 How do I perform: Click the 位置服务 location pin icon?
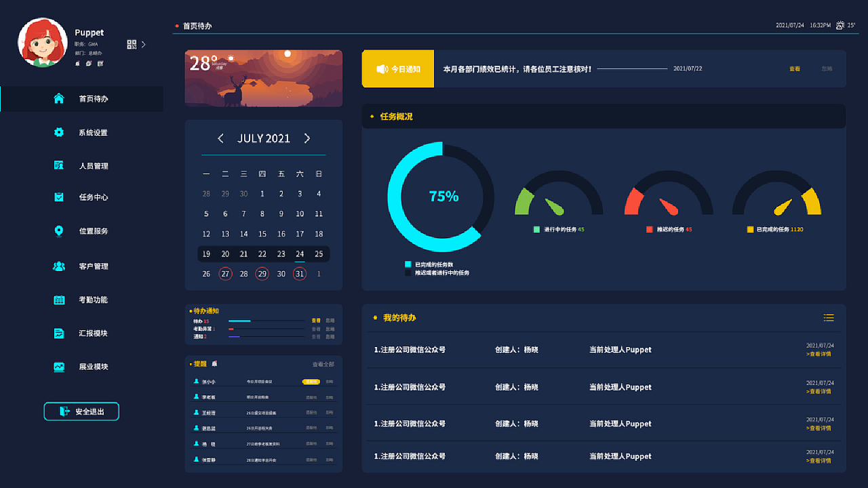tap(59, 231)
